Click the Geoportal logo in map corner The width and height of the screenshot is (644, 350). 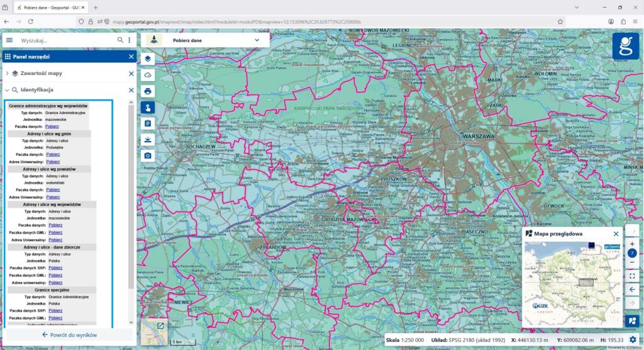[626, 46]
